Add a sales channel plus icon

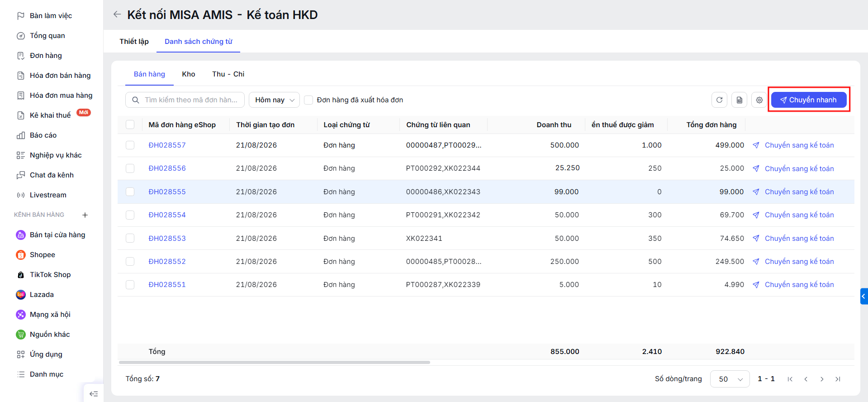pos(85,215)
